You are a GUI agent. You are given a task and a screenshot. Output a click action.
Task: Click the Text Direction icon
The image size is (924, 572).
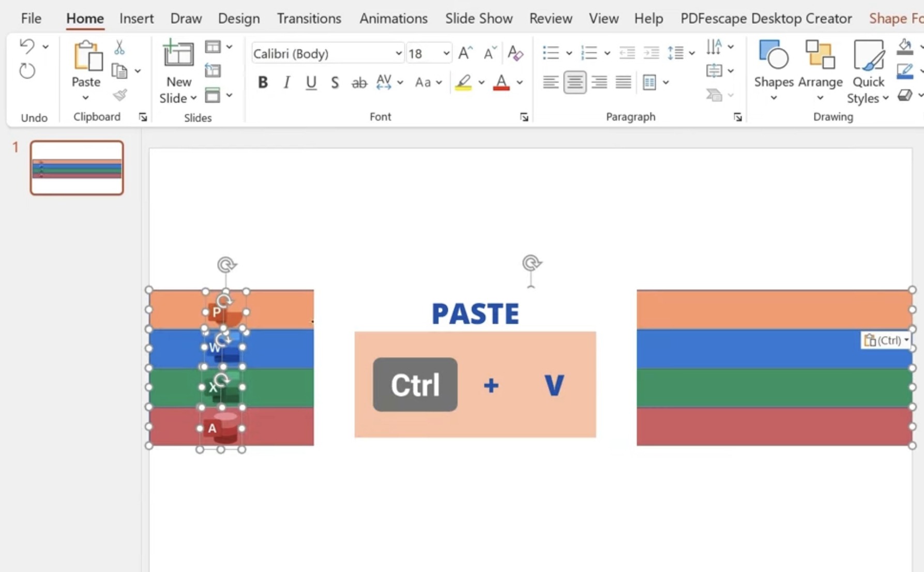714,47
